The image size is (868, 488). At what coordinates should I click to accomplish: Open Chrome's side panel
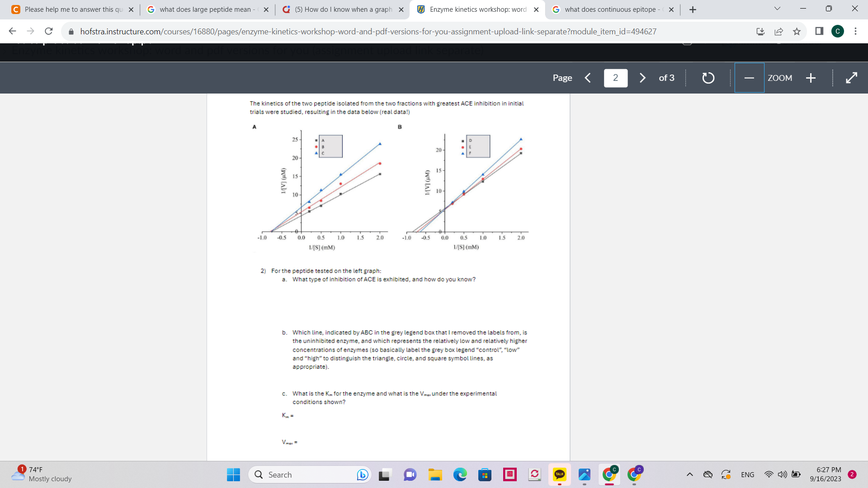(x=820, y=31)
